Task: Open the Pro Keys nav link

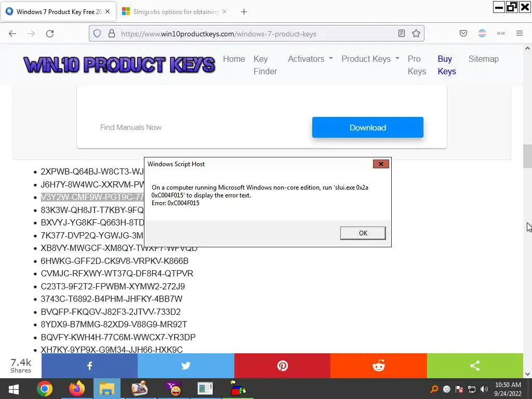Action: coord(417,65)
